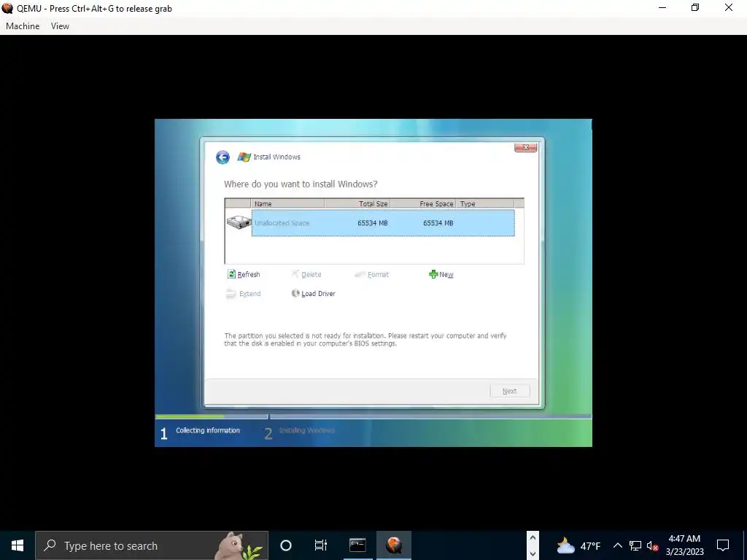The width and height of the screenshot is (747, 560).
Task: Click the Extend icon
Action: pos(231,293)
